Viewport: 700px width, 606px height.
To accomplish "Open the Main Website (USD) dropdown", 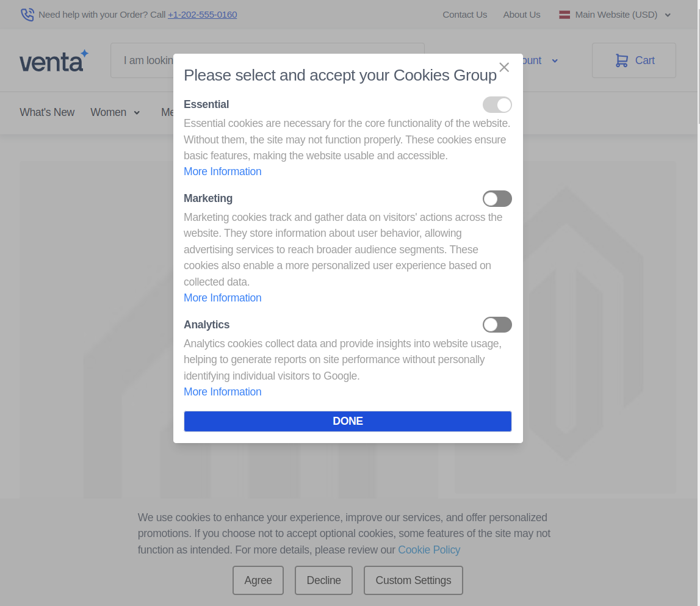I will click(x=616, y=14).
